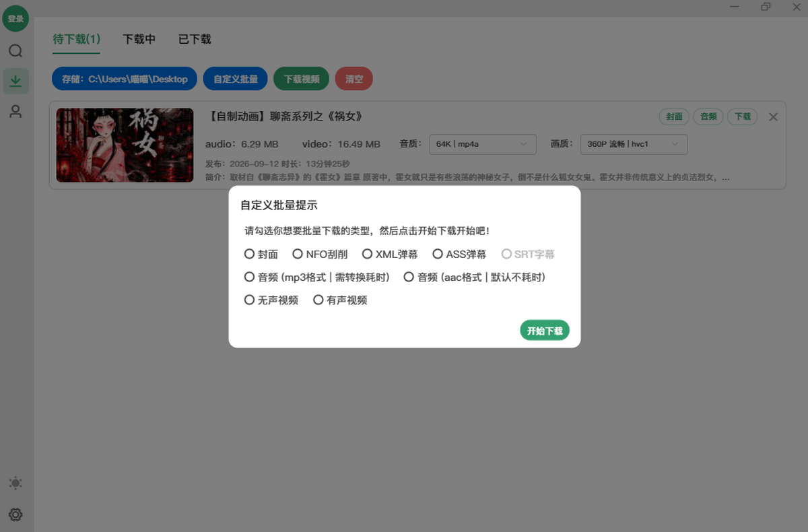Expand the 画质 360P 流畅 dropdown
808x532 pixels.
tap(634, 144)
